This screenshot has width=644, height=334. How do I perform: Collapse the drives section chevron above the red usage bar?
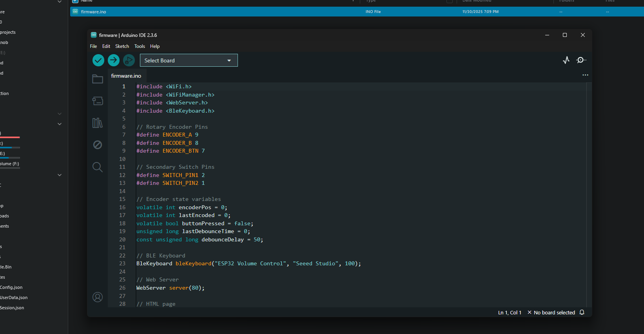pyautogui.click(x=60, y=124)
